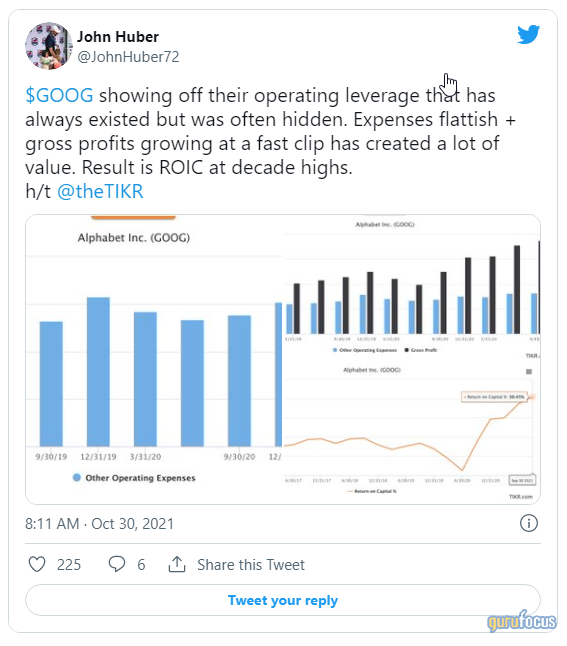Click the John Huber display name
This screenshot has width=567, height=646.
118,37
